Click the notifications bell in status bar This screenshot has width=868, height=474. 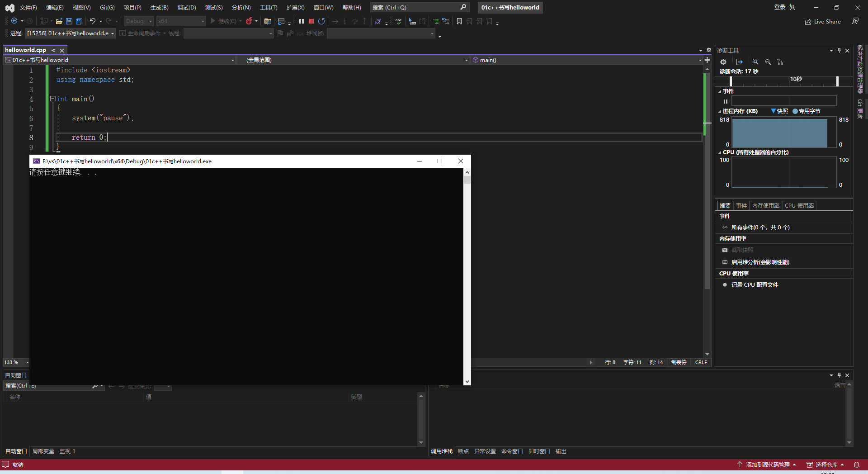click(857, 465)
